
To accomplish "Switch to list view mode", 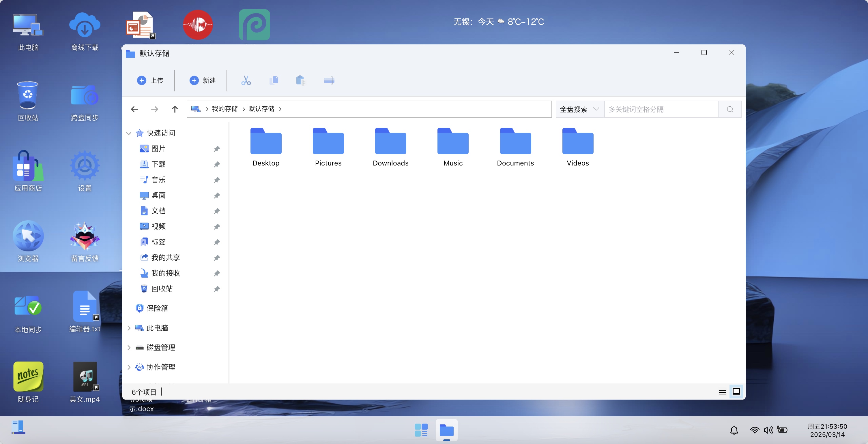I will 723,392.
